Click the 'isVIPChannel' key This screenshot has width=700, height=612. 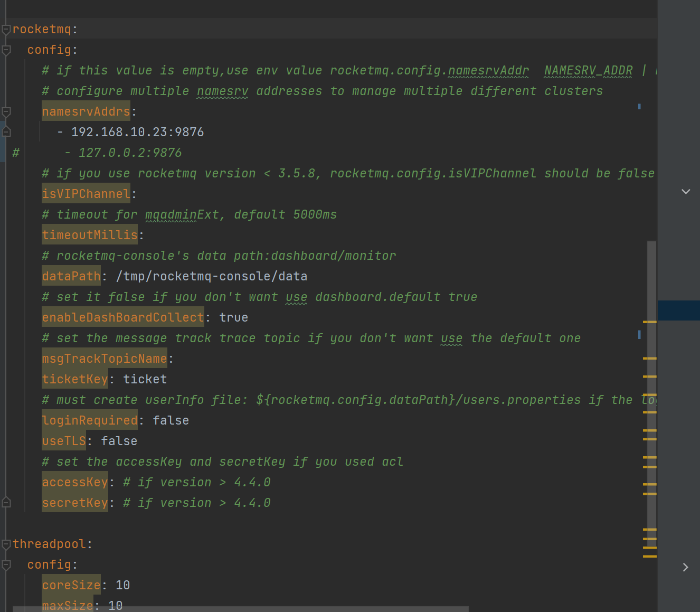click(86, 194)
